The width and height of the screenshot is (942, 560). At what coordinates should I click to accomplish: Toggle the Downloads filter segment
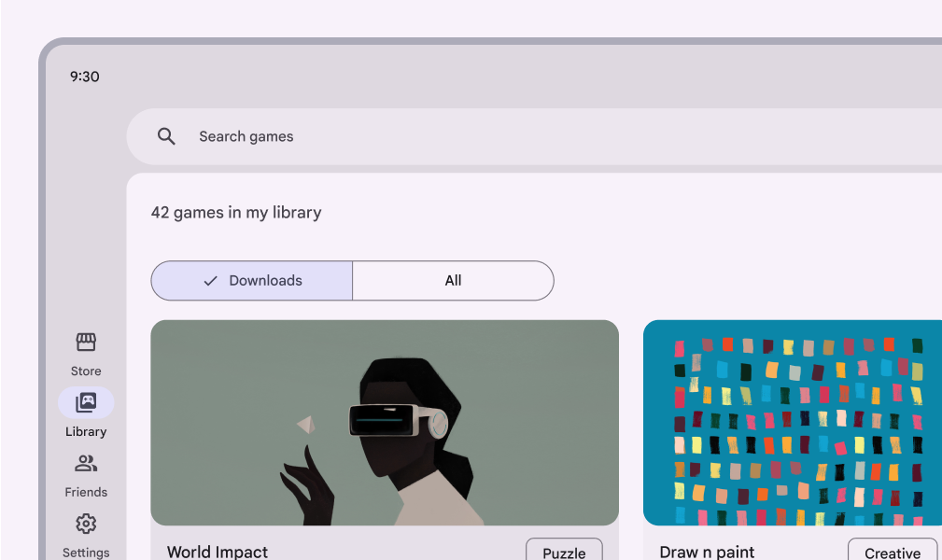pos(252,281)
